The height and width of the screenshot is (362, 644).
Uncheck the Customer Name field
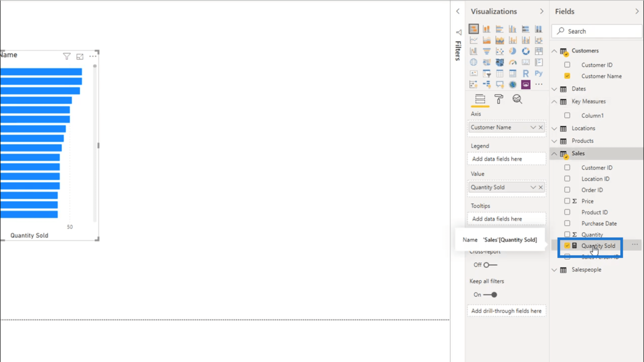point(567,76)
